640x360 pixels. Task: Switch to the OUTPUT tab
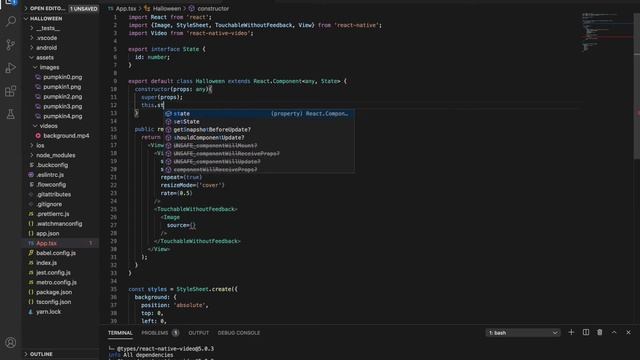pos(198,333)
